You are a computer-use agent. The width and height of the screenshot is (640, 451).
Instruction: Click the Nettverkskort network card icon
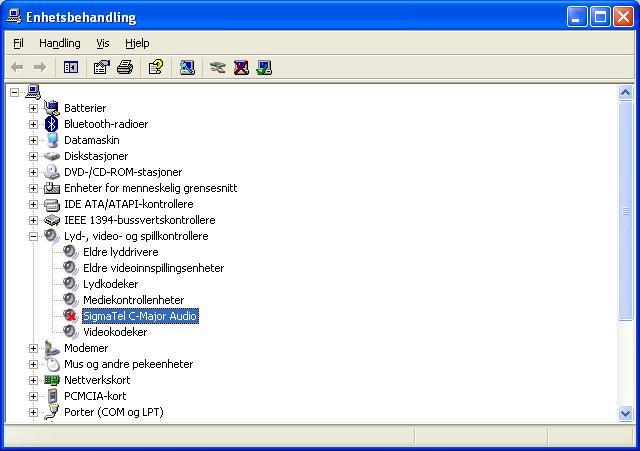point(52,380)
